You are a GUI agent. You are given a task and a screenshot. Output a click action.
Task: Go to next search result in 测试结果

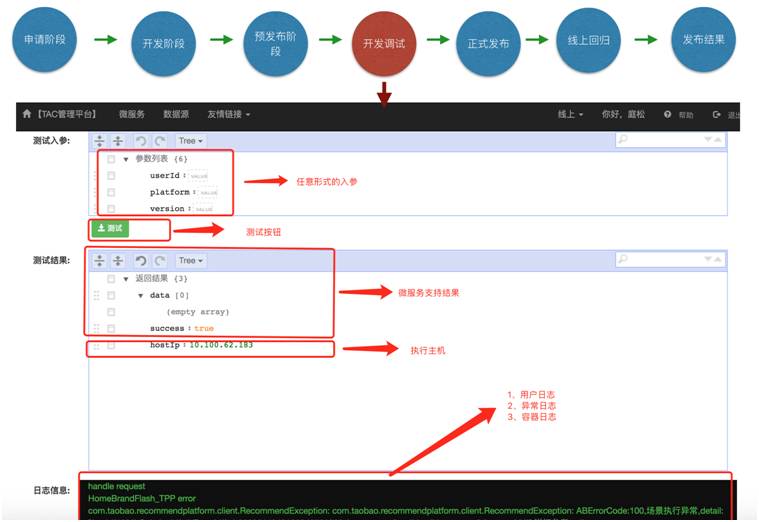[x=708, y=259]
